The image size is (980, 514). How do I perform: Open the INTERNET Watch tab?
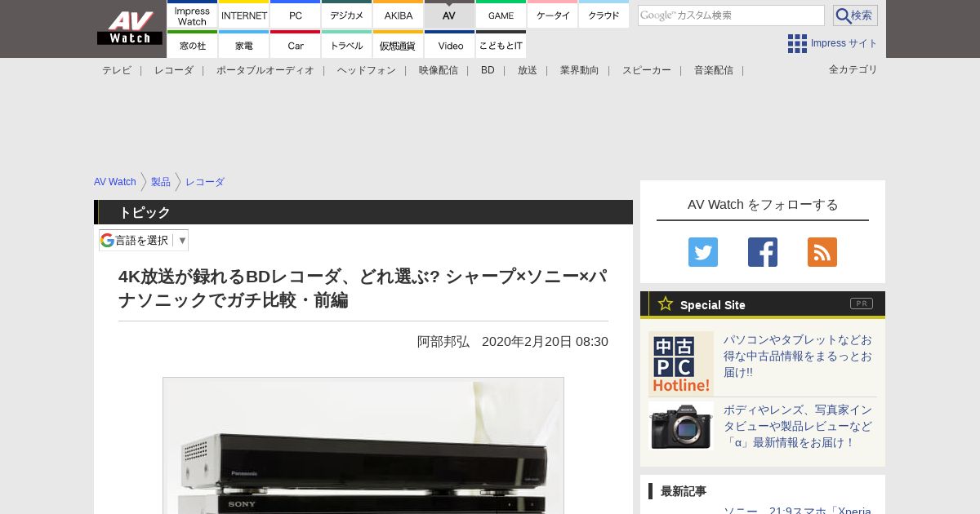point(244,15)
